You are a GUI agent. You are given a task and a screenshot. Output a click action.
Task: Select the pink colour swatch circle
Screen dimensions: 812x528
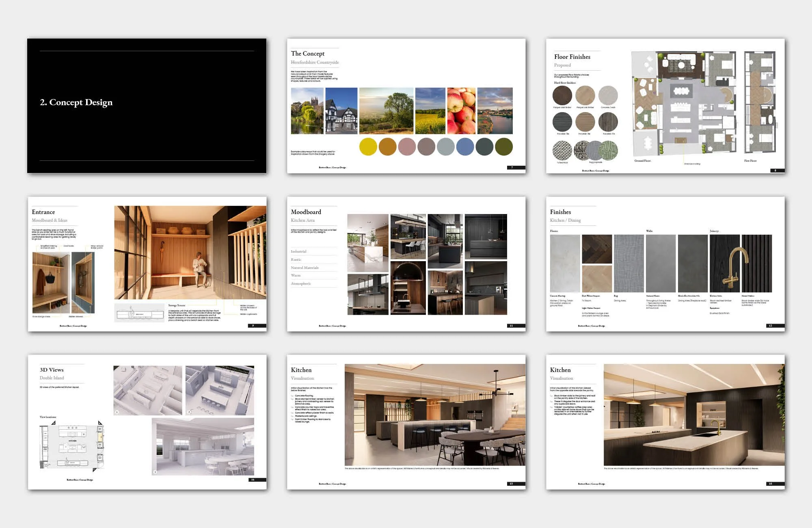pos(407,147)
